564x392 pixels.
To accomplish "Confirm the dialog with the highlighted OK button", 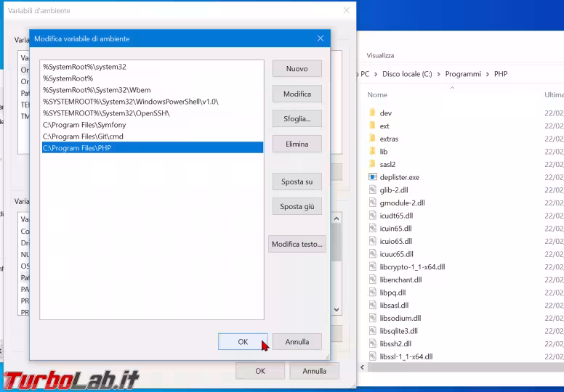I will click(x=243, y=342).
